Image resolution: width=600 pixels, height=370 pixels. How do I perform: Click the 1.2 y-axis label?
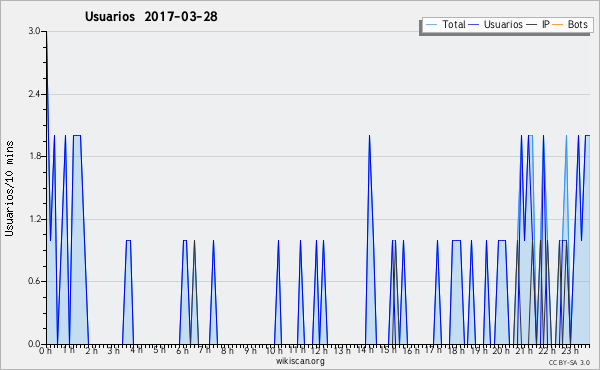[34, 219]
